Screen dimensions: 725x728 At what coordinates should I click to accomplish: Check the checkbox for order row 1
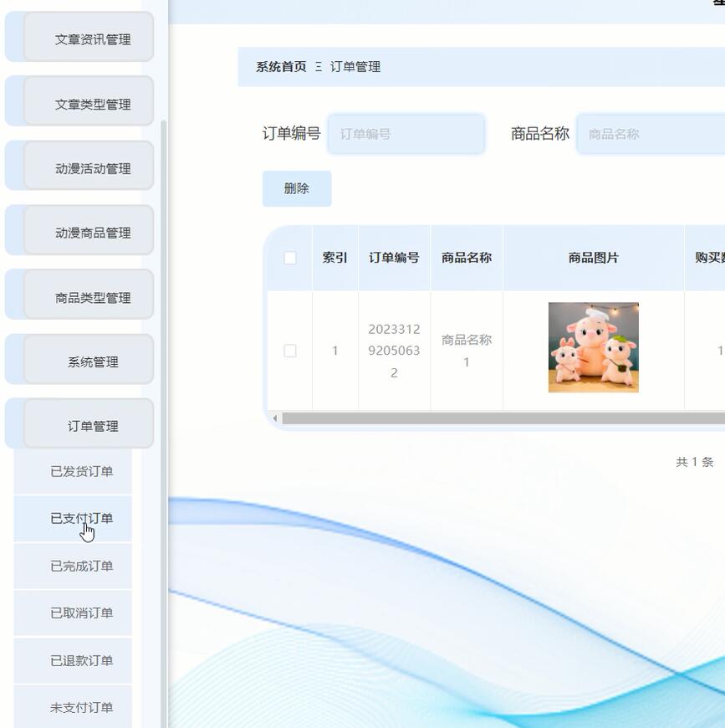point(290,351)
